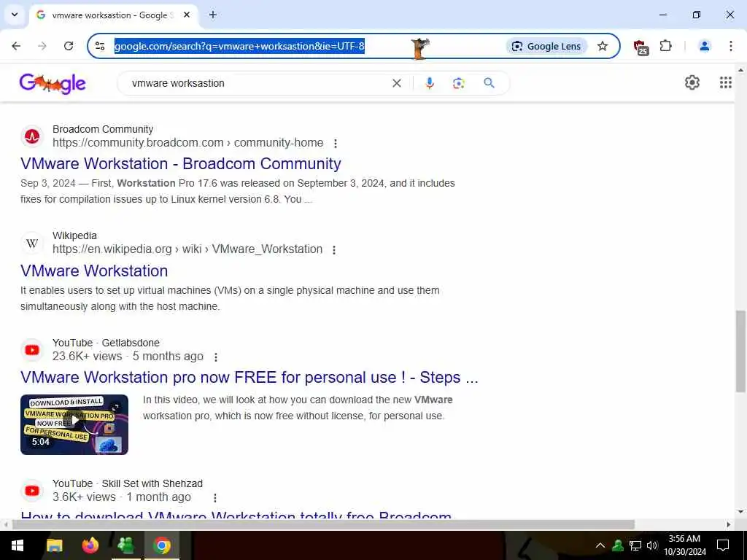Click the YouTube icon beside Getlabsdone
747x560 pixels.
(32, 350)
